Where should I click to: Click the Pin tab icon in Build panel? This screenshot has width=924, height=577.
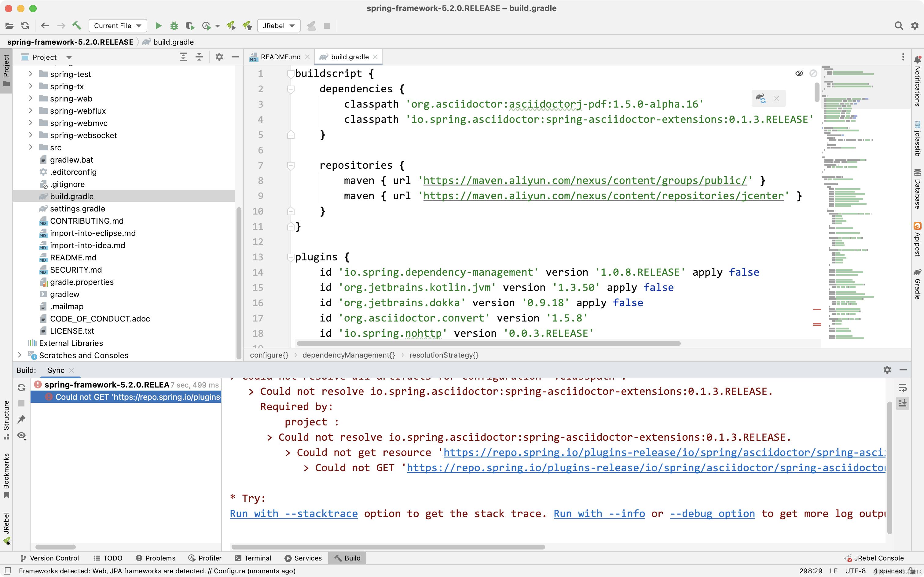point(21,419)
